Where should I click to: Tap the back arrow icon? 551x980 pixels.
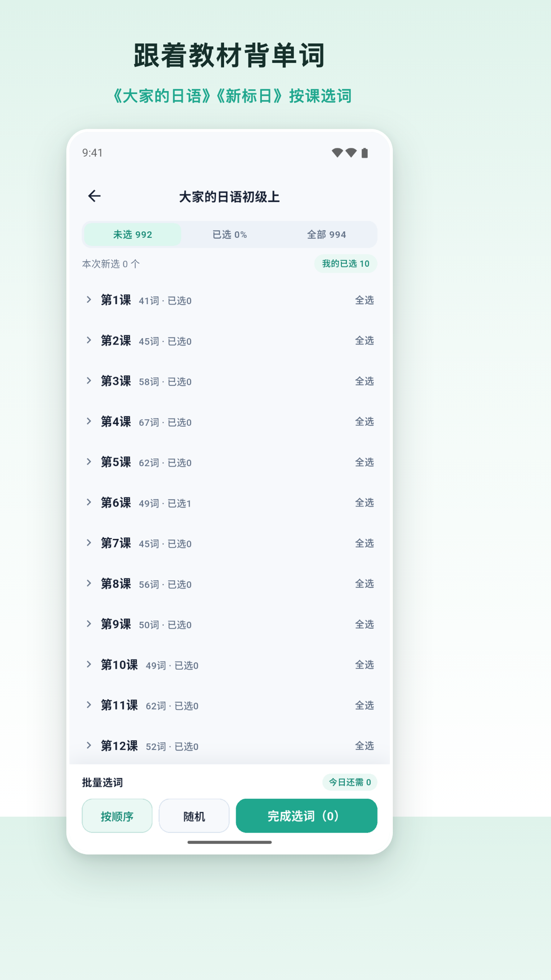pyautogui.click(x=94, y=196)
